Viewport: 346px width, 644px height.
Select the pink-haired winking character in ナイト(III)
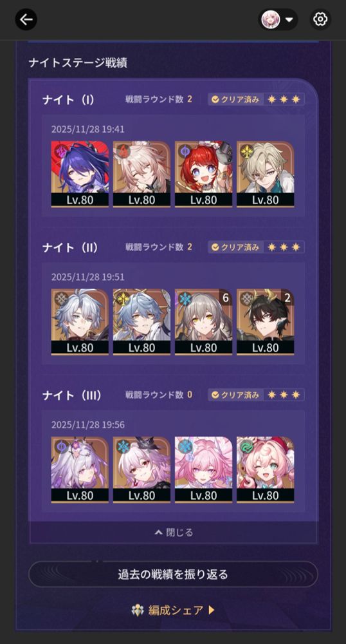(x=265, y=470)
